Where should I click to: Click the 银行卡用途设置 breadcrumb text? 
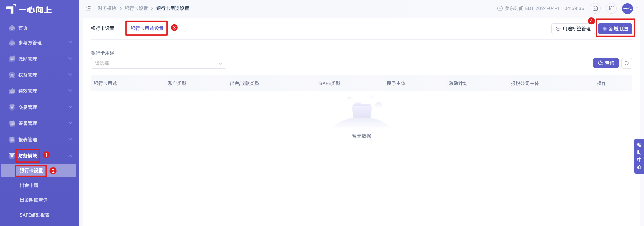pos(173,8)
